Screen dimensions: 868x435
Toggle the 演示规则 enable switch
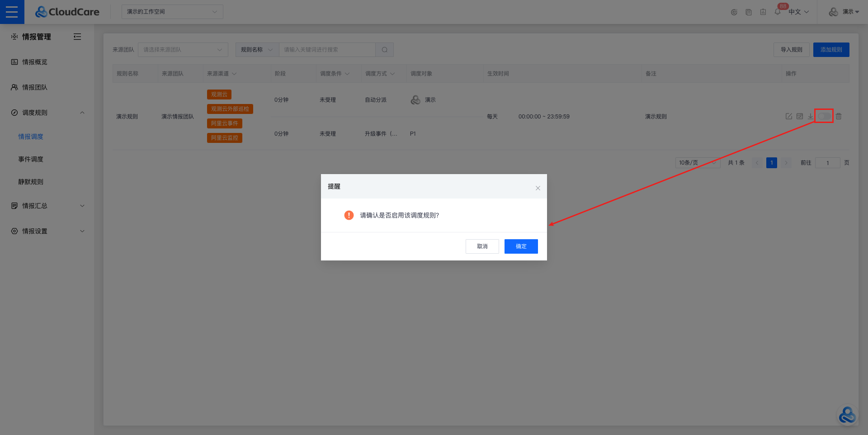click(824, 116)
